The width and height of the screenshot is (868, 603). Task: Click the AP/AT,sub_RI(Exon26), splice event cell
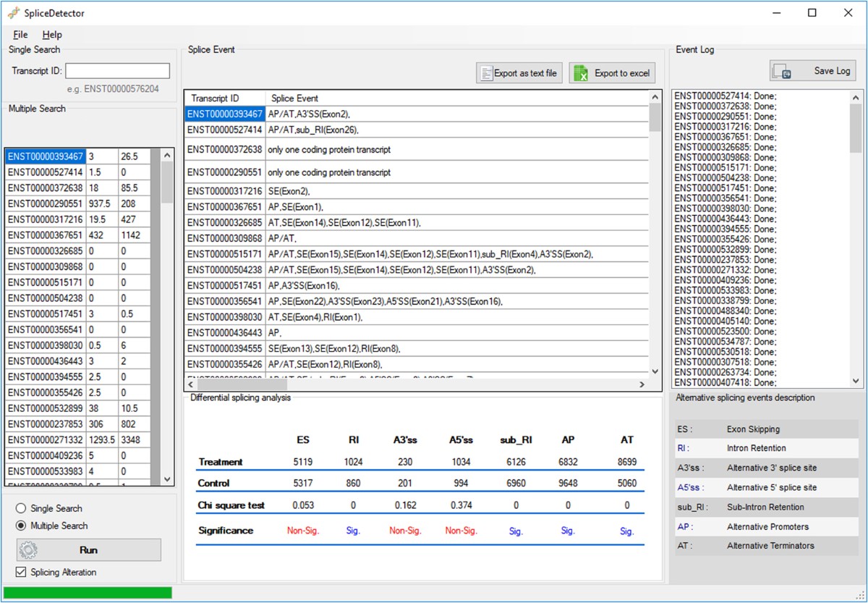[457, 130]
